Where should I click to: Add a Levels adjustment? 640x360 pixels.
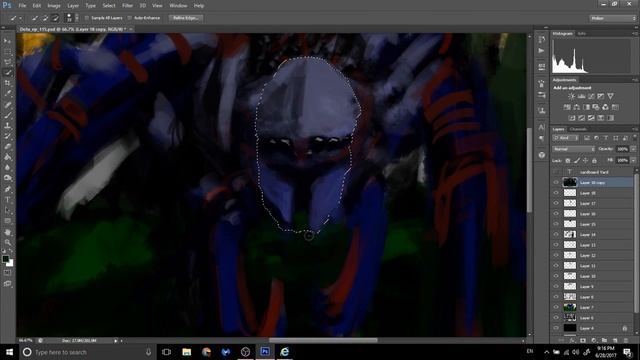pyautogui.click(x=581, y=96)
